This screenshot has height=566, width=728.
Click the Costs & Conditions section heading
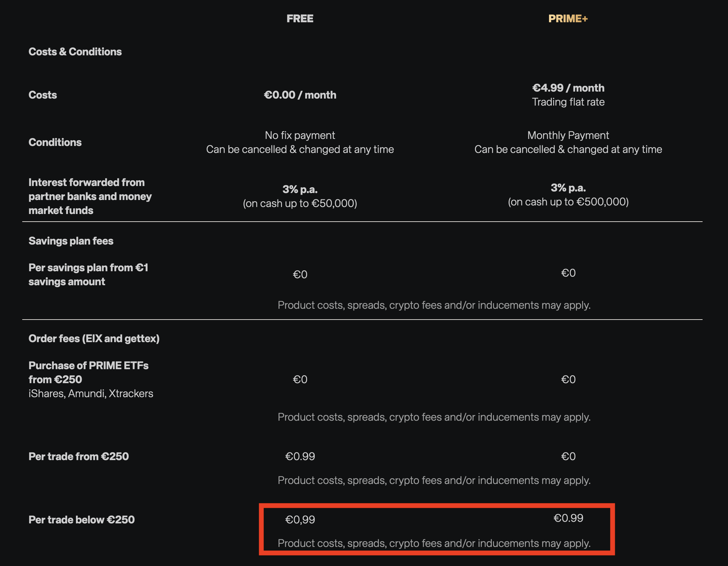pyautogui.click(x=75, y=52)
